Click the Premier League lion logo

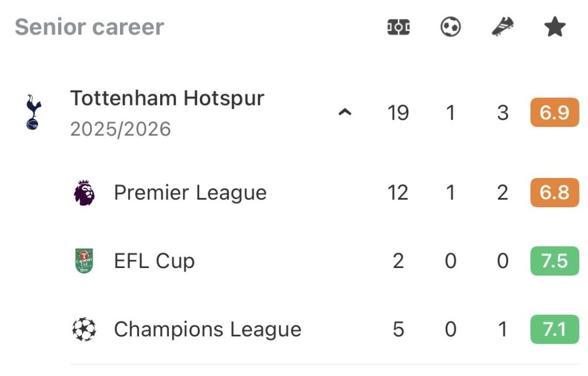[x=84, y=192]
